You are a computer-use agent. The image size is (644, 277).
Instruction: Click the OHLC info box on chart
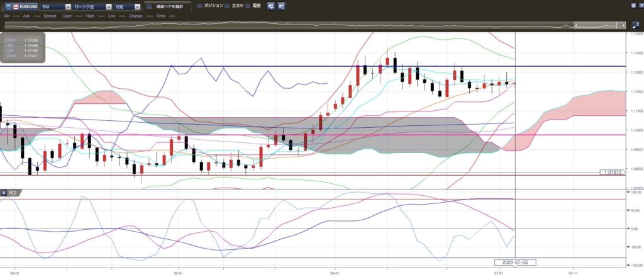coord(23,47)
